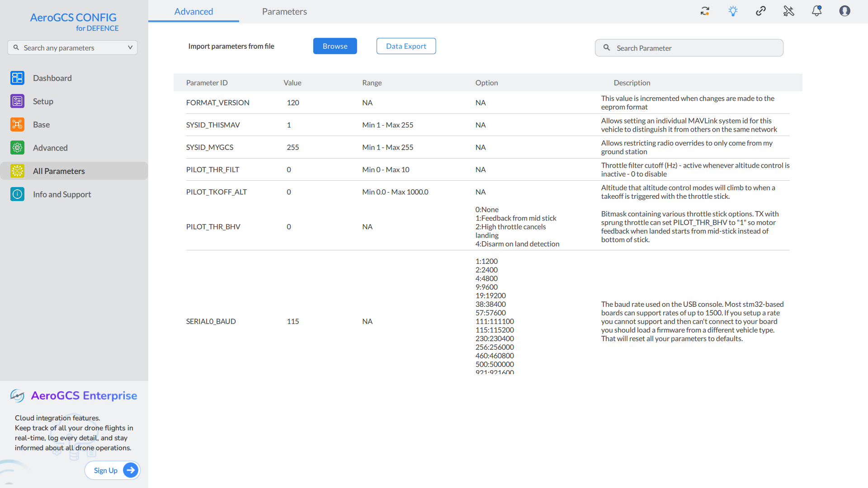This screenshot has width=868, height=488.
Task: Click the Base drone icon
Action: [17, 124]
